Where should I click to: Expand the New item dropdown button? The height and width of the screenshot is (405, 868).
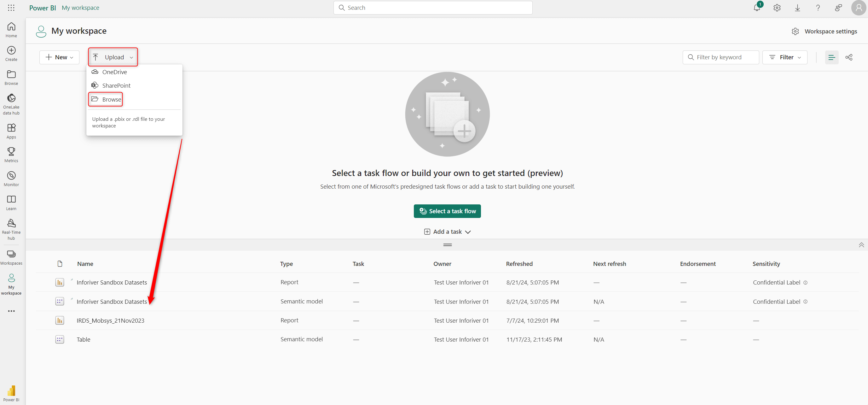(x=59, y=57)
